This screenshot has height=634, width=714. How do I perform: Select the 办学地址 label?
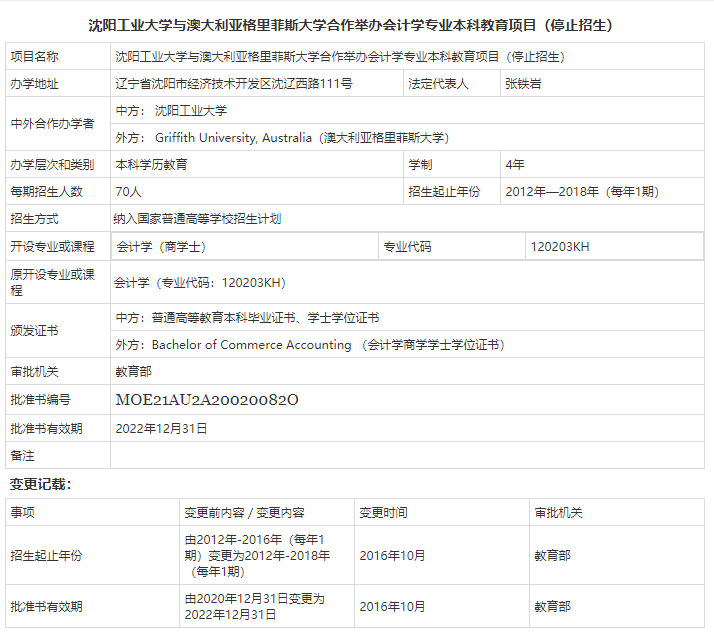35,84
